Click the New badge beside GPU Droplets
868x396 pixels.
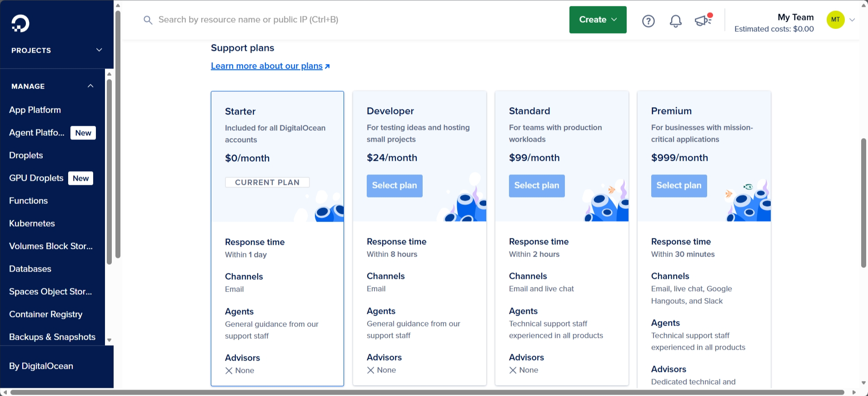click(x=81, y=178)
